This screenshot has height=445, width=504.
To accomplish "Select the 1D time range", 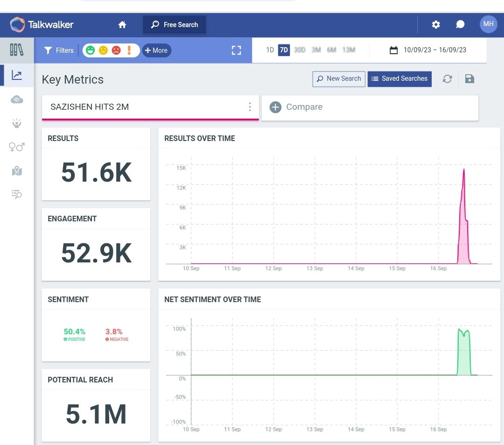I will [270, 50].
